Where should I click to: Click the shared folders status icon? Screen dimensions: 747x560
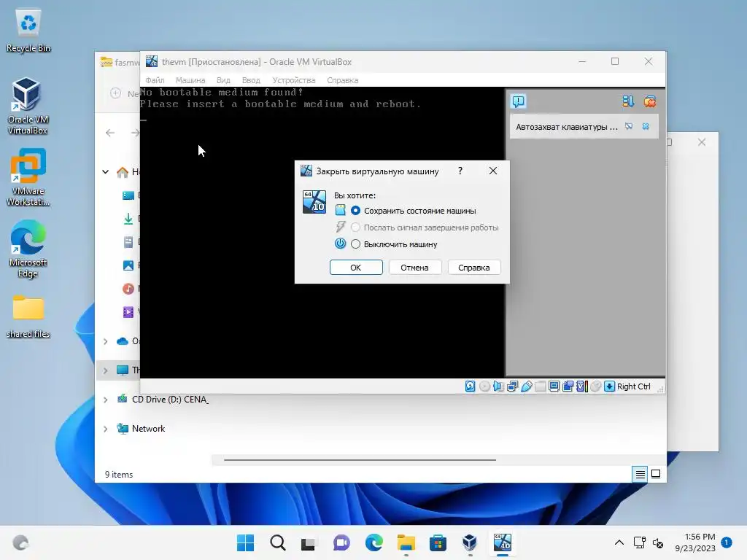(x=541, y=386)
